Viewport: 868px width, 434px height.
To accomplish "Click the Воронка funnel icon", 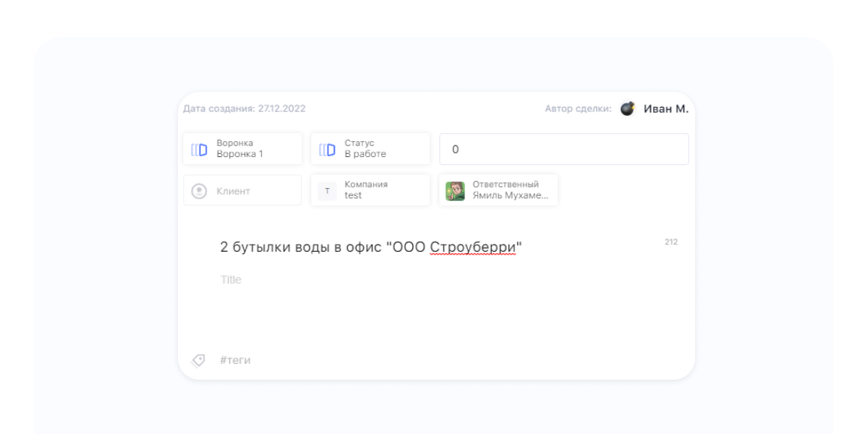I will click(x=199, y=150).
